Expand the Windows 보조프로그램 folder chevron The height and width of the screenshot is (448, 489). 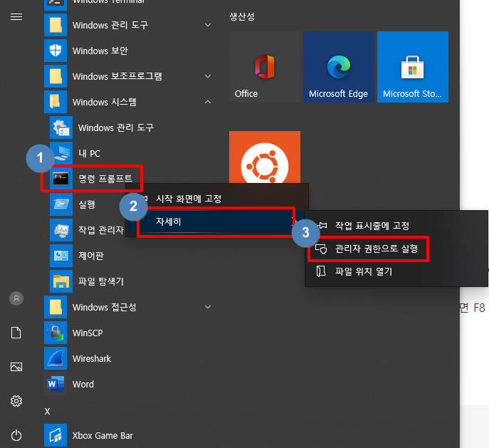tap(208, 76)
